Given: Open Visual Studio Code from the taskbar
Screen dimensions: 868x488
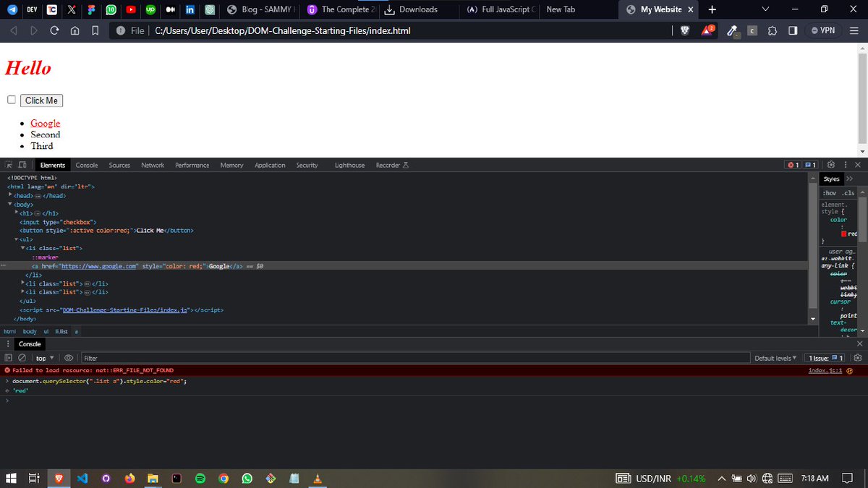Looking at the screenshot, I should (x=82, y=478).
